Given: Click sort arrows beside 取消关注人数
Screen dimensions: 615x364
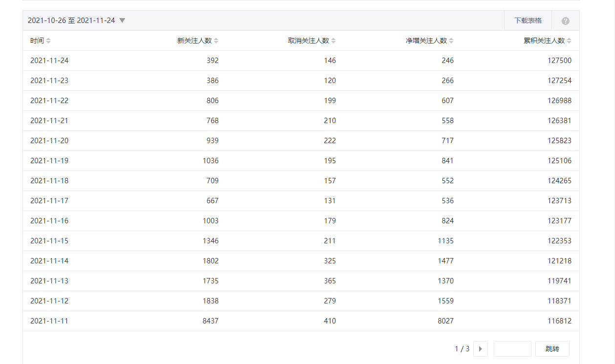Looking at the screenshot, I should click(x=333, y=41).
